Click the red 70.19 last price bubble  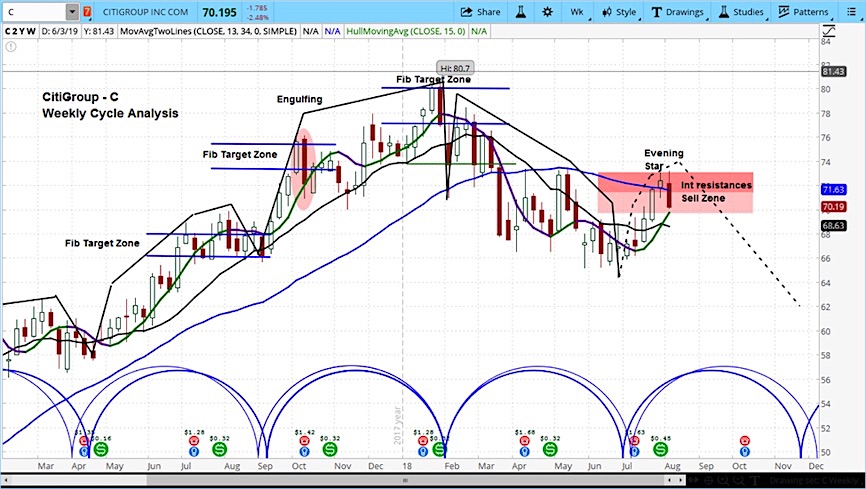pyautogui.click(x=833, y=207)
